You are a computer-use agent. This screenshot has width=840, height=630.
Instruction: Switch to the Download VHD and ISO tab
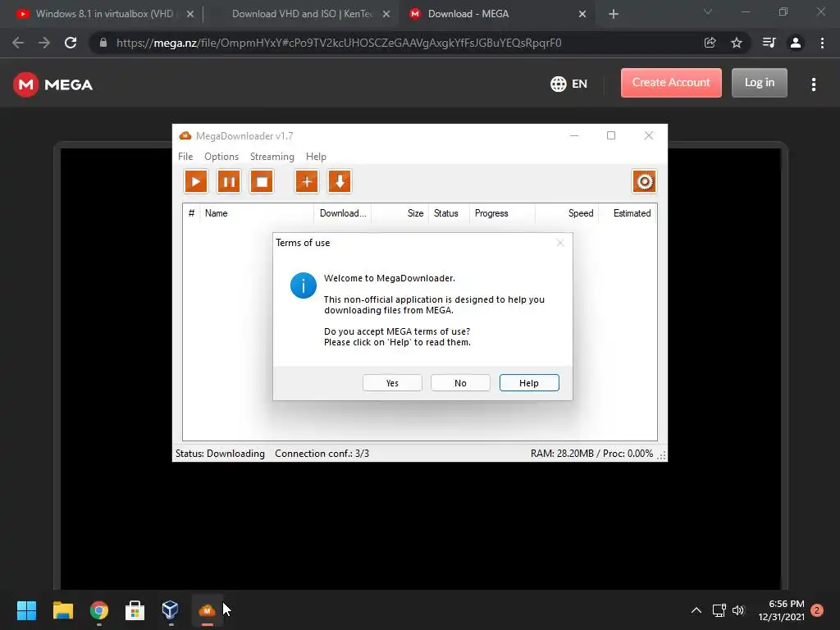[303, 14]
